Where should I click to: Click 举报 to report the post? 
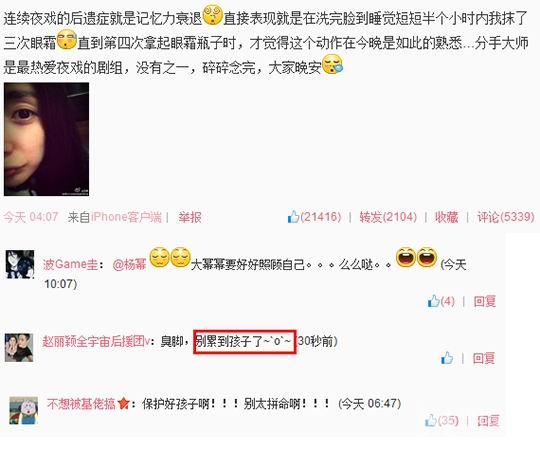(x=190, y=217)
